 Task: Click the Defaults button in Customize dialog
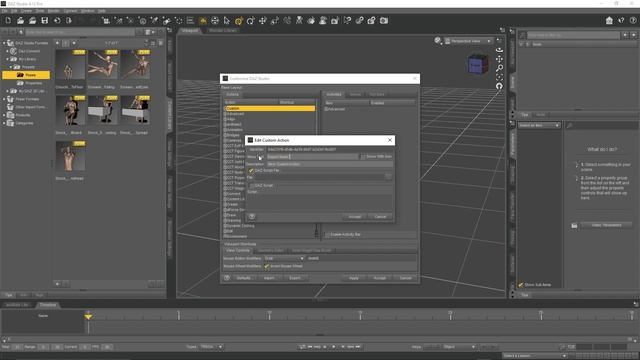[244, 278]
